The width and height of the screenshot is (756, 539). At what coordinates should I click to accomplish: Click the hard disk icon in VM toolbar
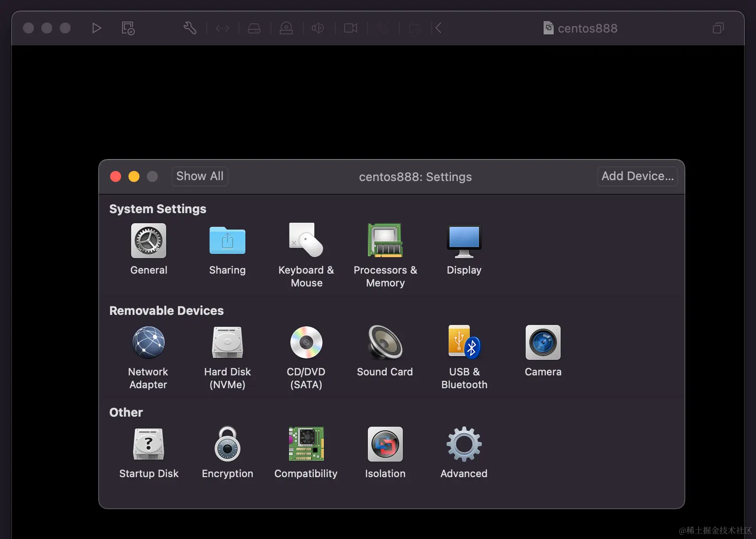click(254, 28)
